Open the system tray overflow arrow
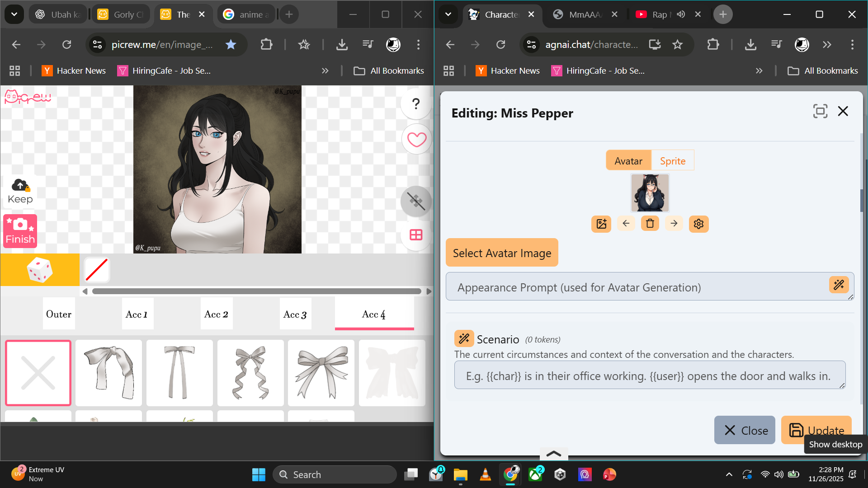The height and width of the screenshot is (488, 868). [x=729, y=474]
